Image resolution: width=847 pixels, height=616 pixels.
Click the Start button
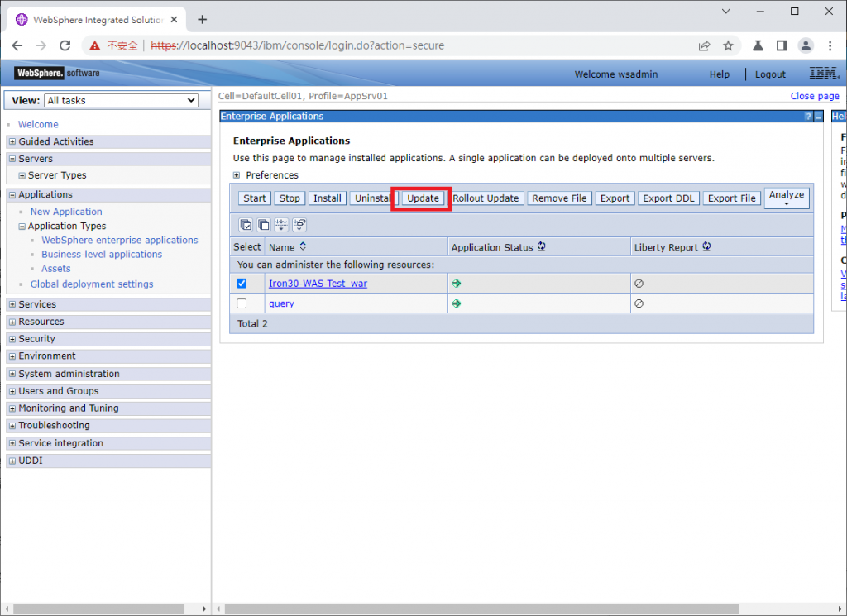pos(255,198)
